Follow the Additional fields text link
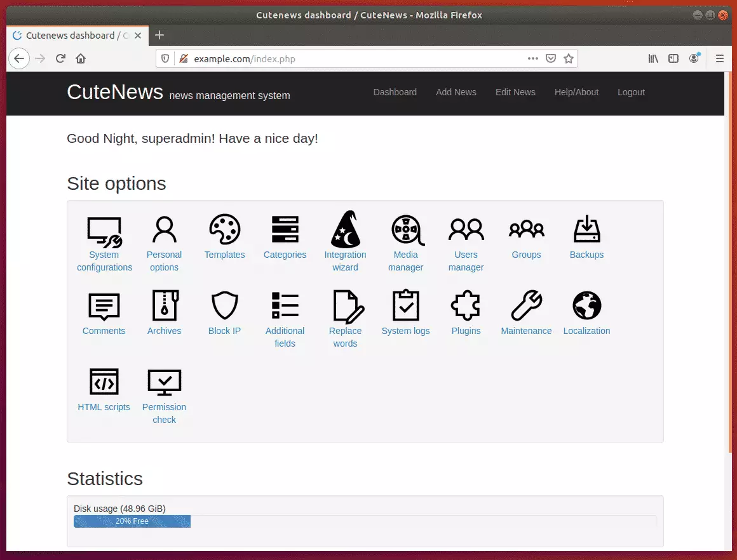Viewport: 737px width, 560px height. (x=285, y=337)
